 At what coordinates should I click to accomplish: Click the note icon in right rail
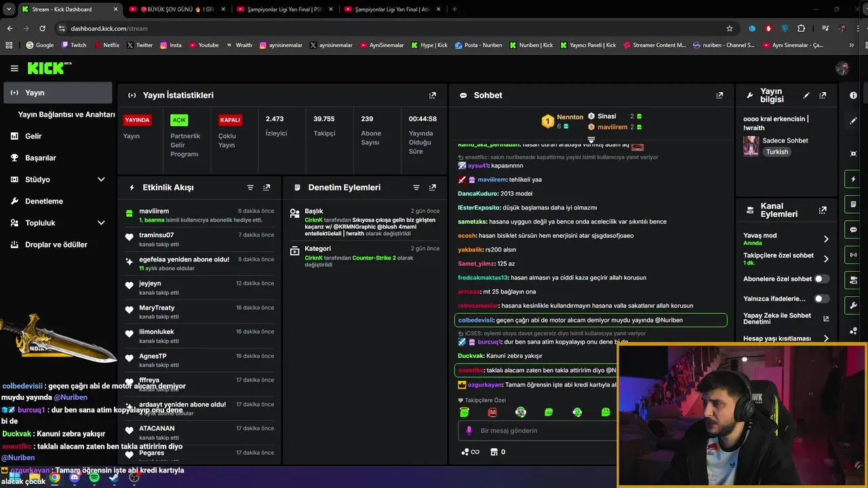tap(853, 204)
